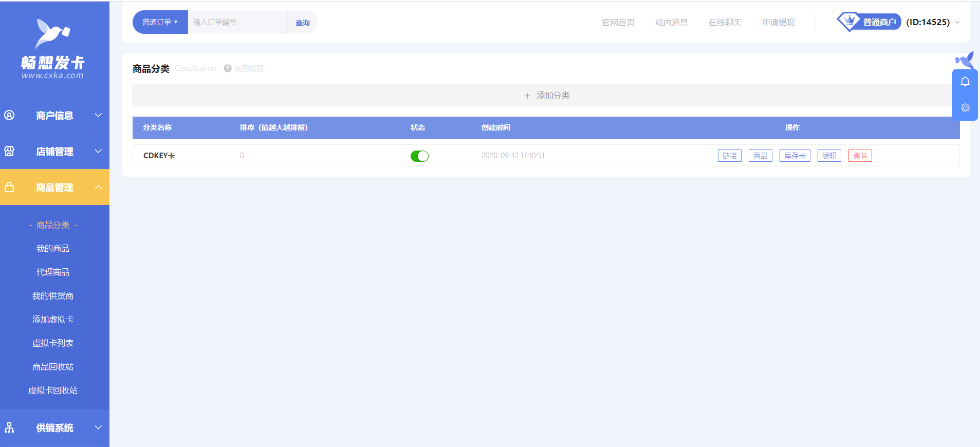Click the supply system hierarchy icon
The image size is (980, 447).
[x=10, y=427]
